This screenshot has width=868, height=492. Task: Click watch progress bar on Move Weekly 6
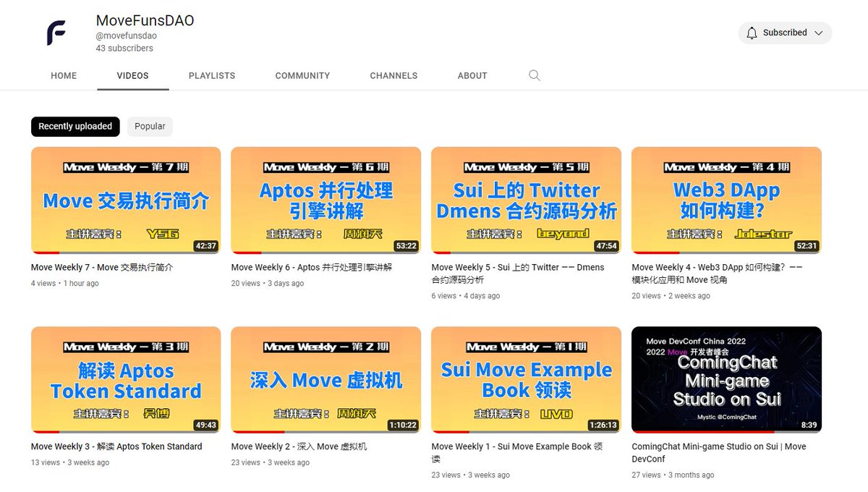pyautogui.click(x=326, y=253)
